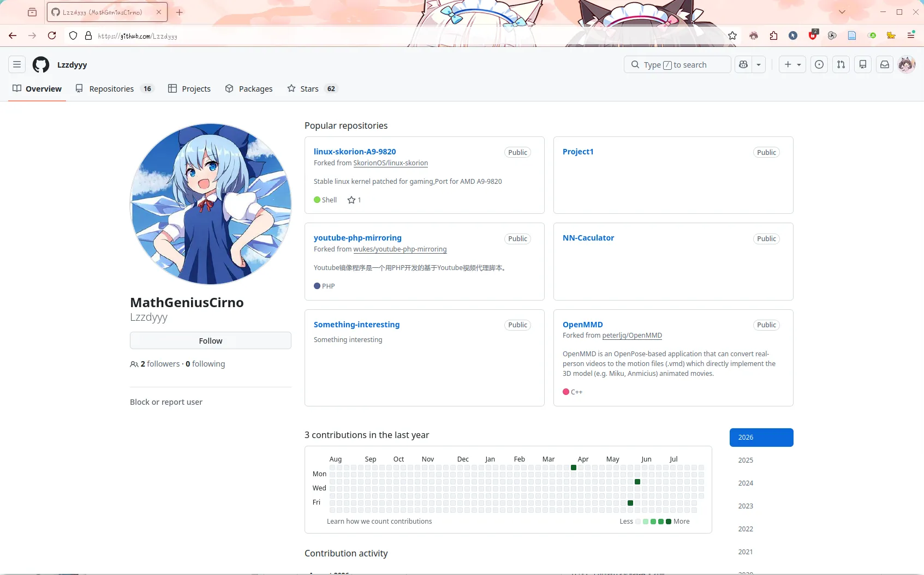View the 2 followers list
The image size is (924, 575).
[x=160, y=364]
